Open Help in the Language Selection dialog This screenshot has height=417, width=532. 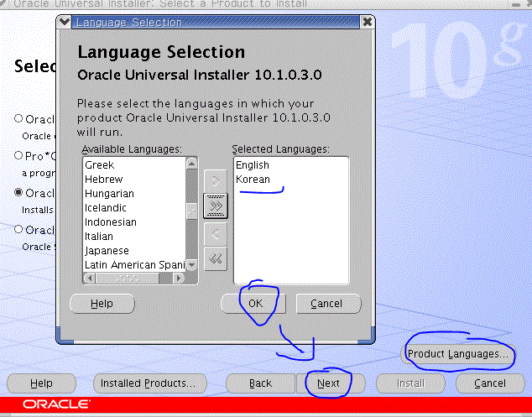pyautogui.click(x=102, y=304)
